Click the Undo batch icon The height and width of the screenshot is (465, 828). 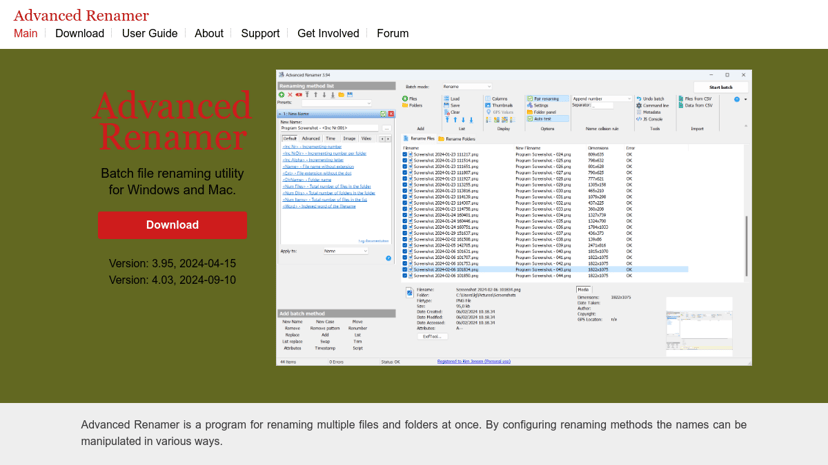pyautogui.click(x=639, y=99)
